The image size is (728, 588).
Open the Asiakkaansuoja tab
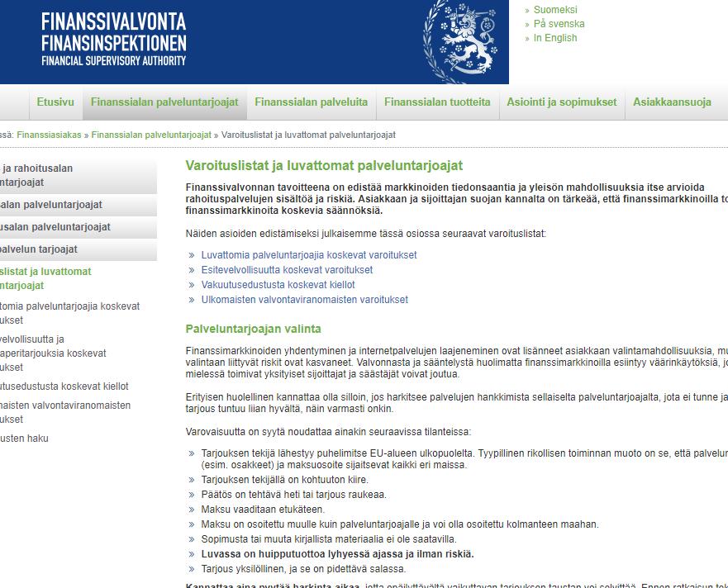pos(672,102)
